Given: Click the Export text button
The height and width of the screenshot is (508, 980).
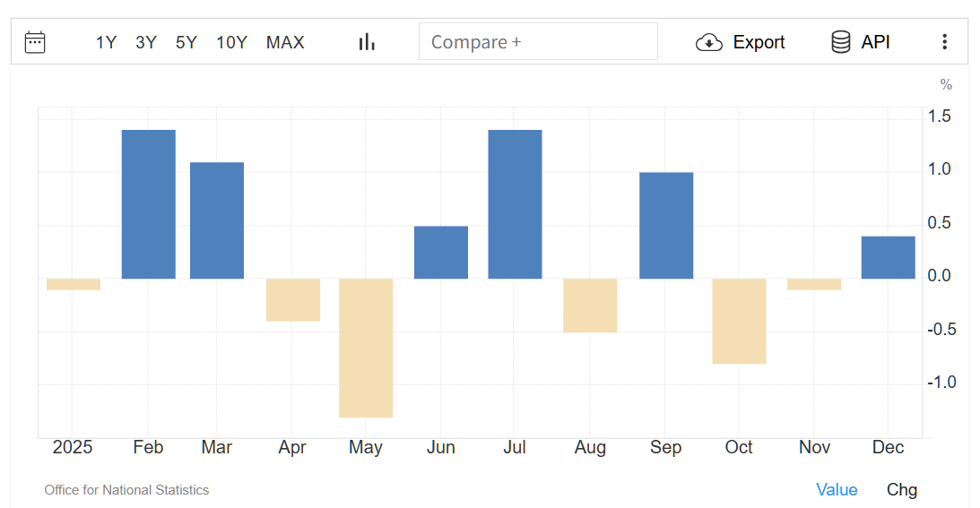Looking at the screenshot, I should (759, 42).
